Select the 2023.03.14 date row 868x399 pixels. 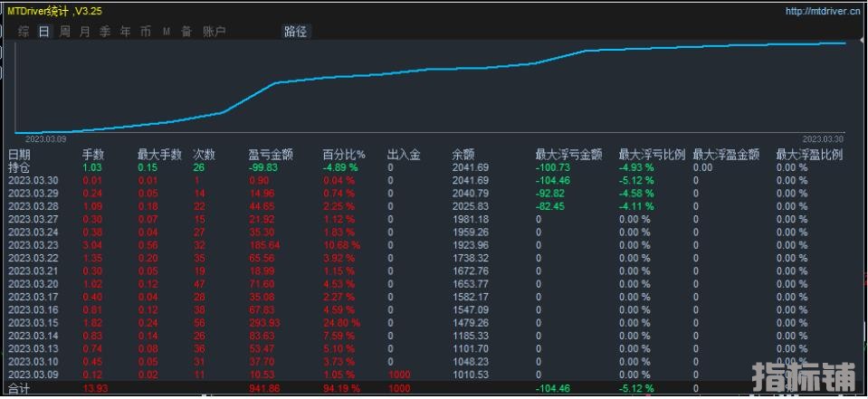click(33, 336)
